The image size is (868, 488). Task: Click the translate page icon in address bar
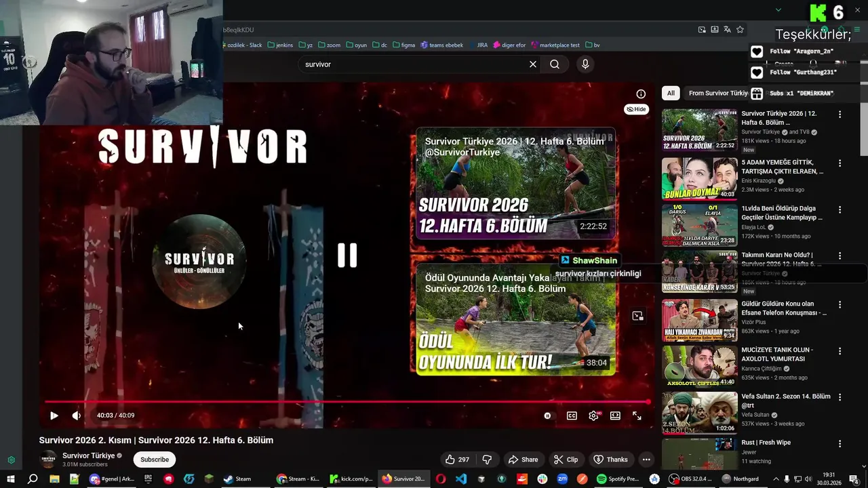(x=727, y=30)
